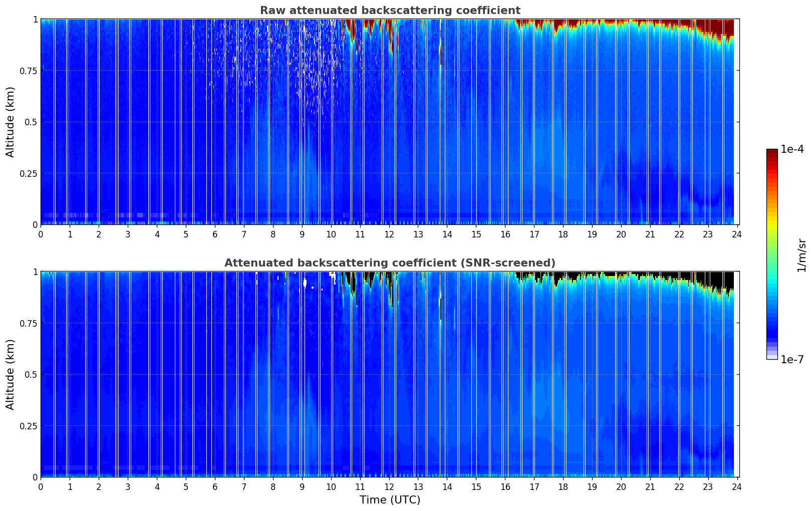Click the 0.25 altitude tick on top plot
Image resolution: width=812 pixels, height=511 pixels.
coord(29,173)
